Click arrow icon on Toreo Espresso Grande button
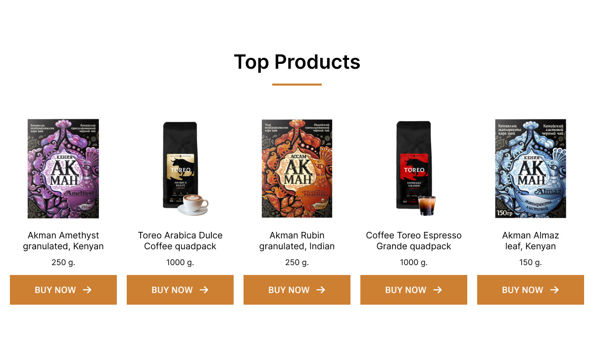594x364 pixels. pos(438,290)
